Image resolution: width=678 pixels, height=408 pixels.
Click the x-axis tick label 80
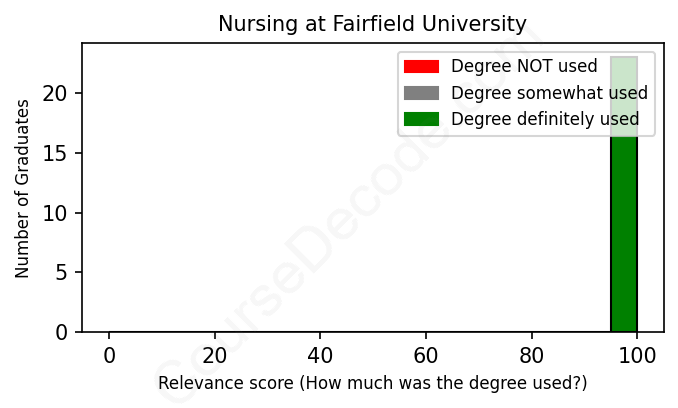[531, 354]
